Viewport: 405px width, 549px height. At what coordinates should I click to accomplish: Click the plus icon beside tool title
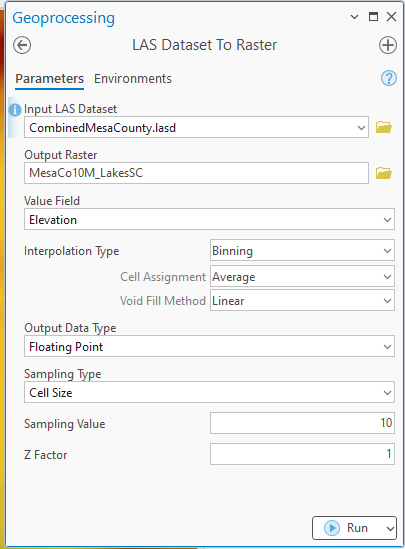[x=388, y=45]
